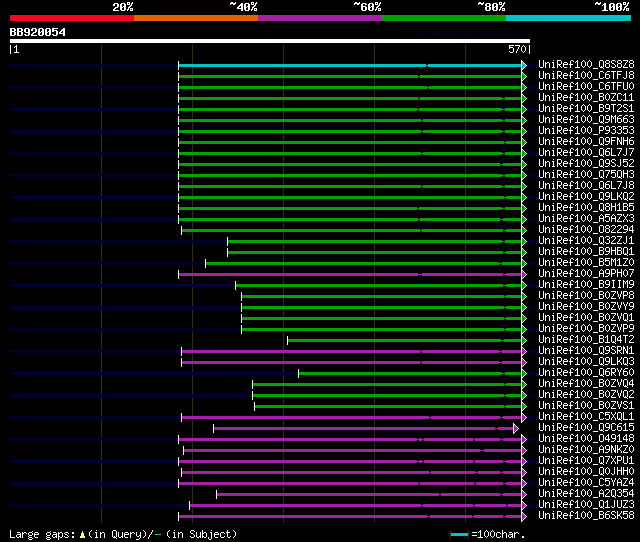Click the orange ~40% identity legend segment
This screenshot has width=640, height=542.
pyautogui.click(x=196, y=18)
